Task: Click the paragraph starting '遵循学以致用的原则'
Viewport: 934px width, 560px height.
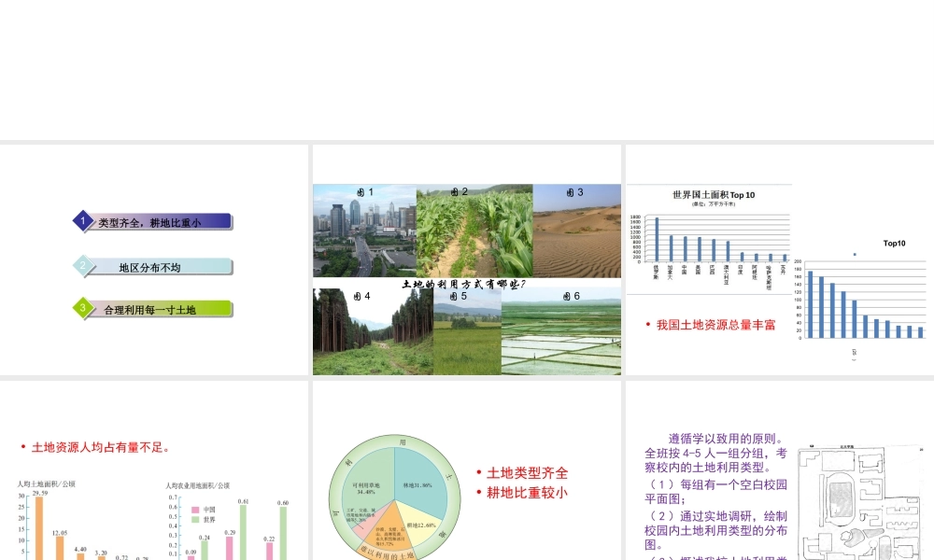Action: [x=716, y=453]
